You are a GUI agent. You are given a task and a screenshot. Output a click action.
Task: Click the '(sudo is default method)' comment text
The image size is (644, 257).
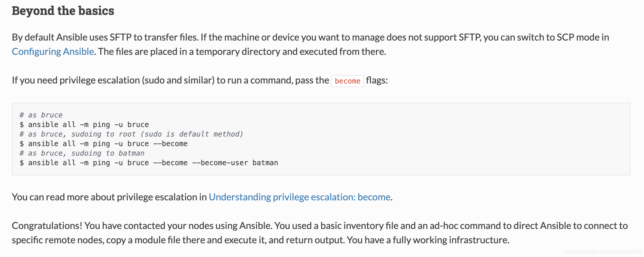[x=192, y=134]
